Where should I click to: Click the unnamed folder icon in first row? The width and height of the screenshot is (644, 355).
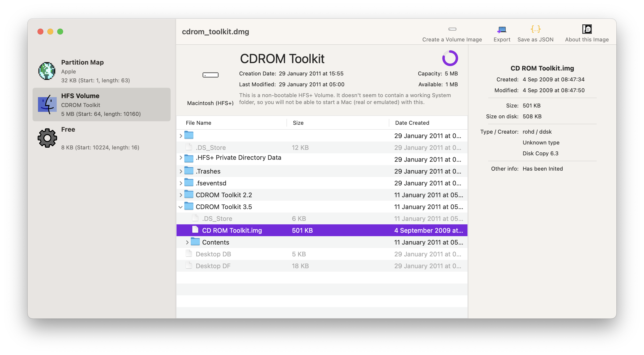pos(189,135)
